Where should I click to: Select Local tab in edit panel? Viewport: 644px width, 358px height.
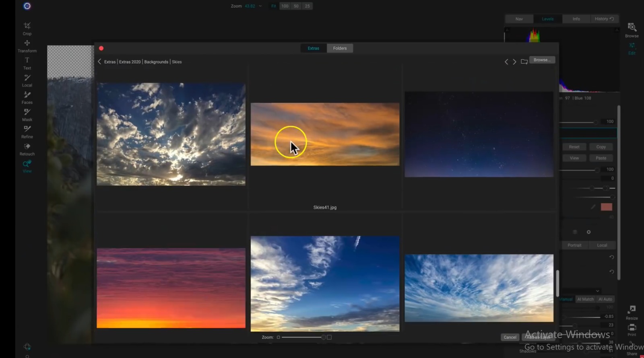(x=602, y=245)
